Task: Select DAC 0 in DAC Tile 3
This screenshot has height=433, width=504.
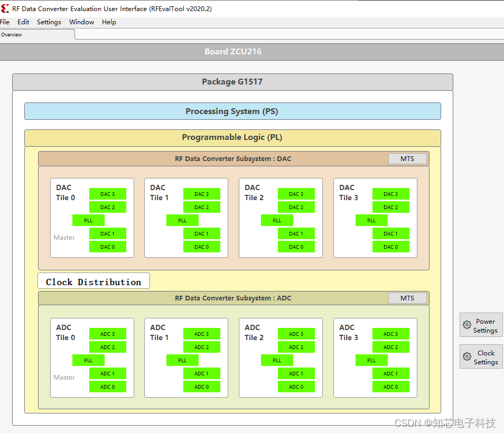Action: tap(390, 247)
